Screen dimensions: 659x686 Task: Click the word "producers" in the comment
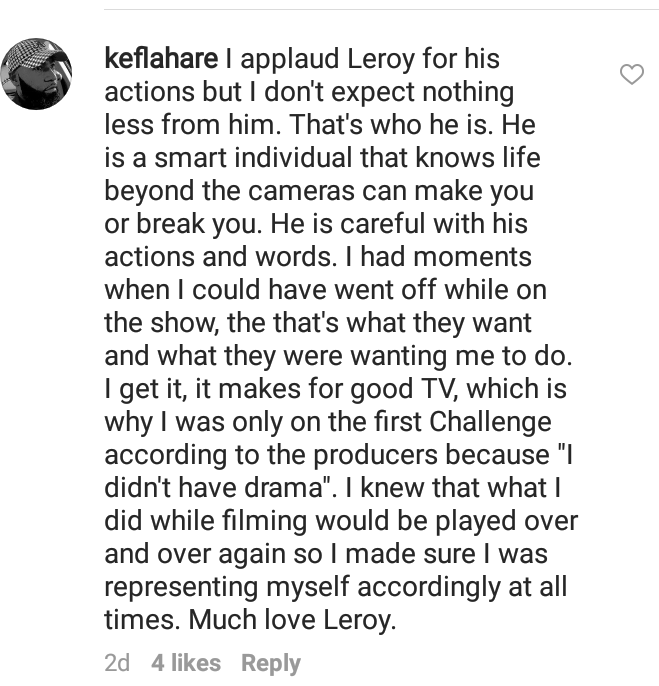[x=375, y=456]
